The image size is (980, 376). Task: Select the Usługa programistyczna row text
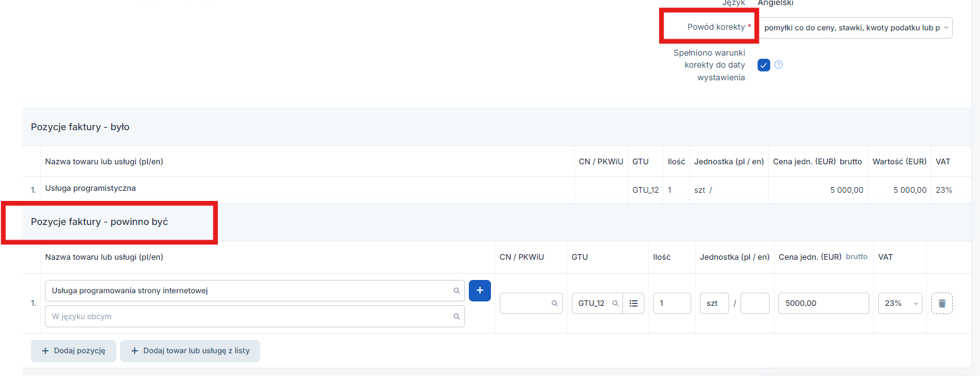[90, 188]
